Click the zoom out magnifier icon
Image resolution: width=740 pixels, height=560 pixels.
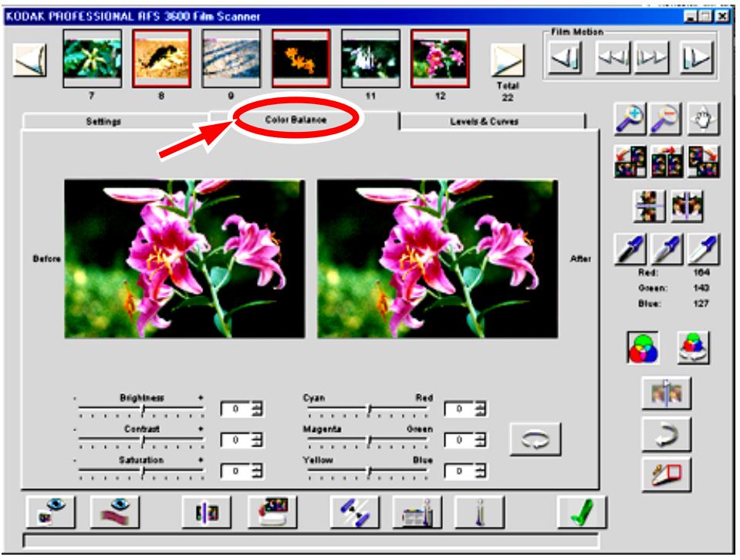click(665, 119)
